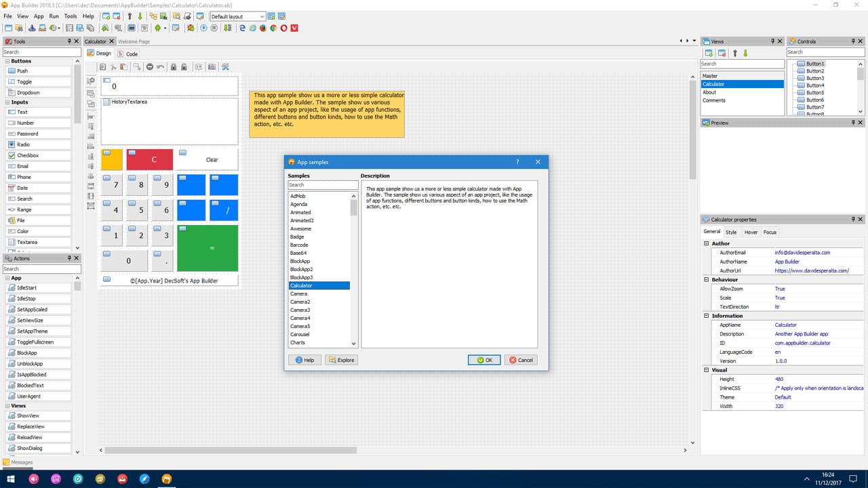Save the project using the save toolbar icon
Screen dimensions: 868x488
[68, 28]
